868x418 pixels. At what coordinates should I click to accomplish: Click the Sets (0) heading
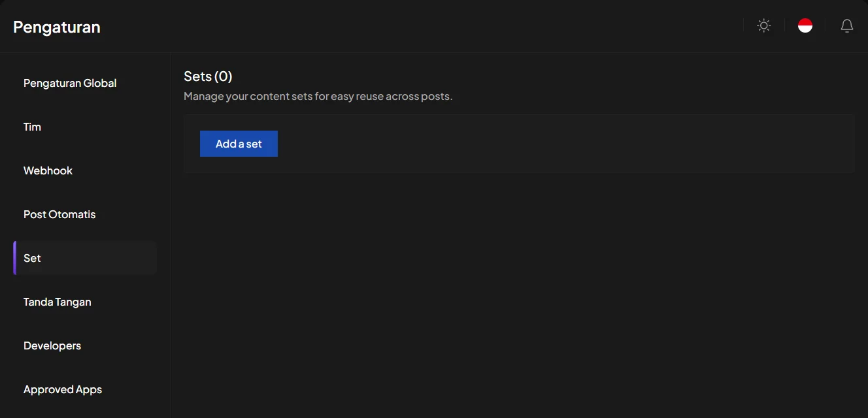[x=208, y=76]
